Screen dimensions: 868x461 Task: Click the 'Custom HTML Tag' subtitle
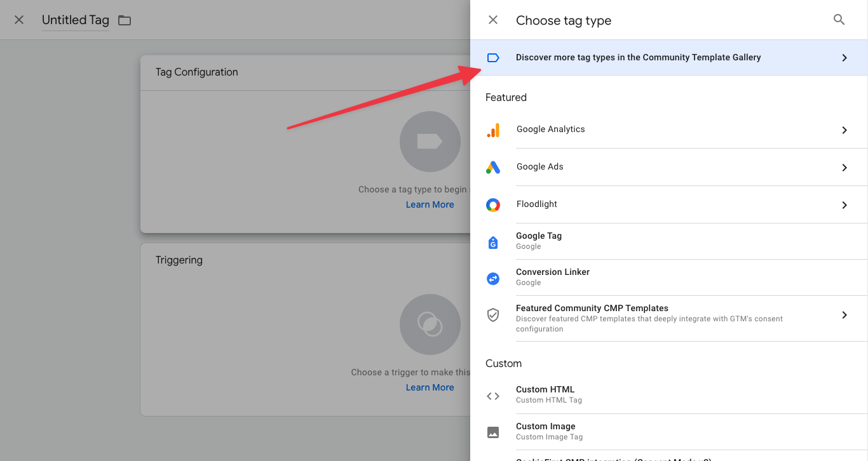[549, 400]
